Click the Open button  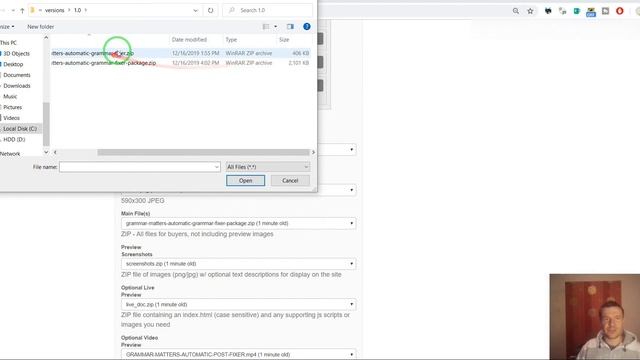click(x=245, y=180)
